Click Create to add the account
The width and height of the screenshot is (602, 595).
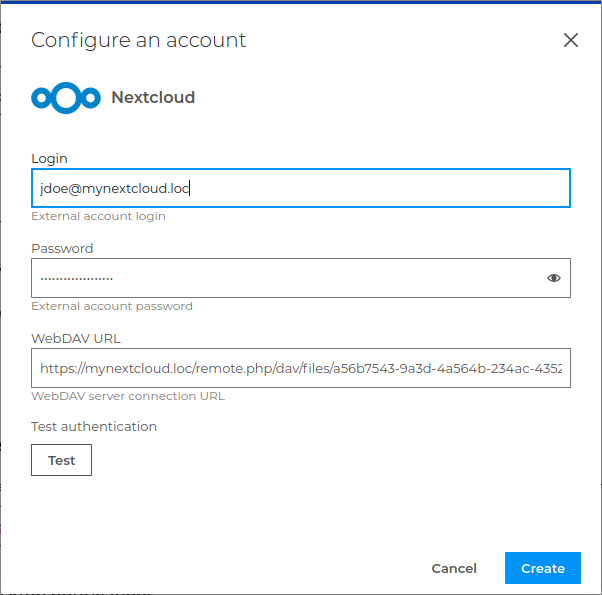coord(543,568)
